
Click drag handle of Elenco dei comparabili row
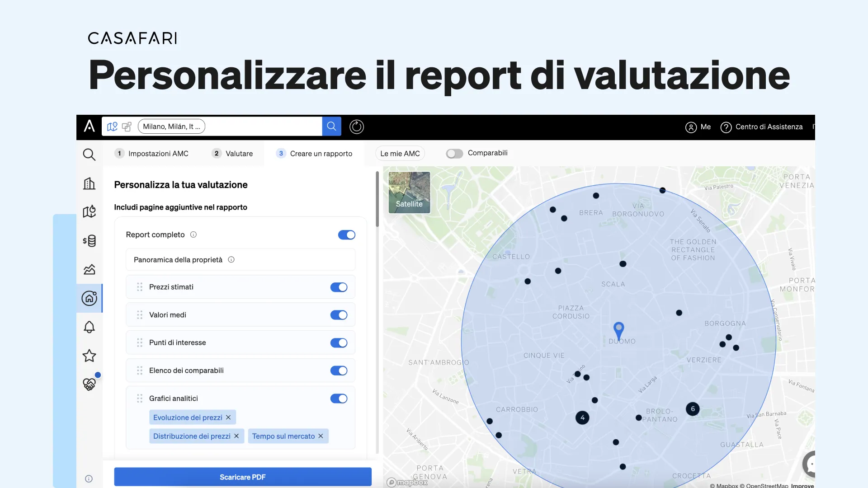click(x=140, y=371)
